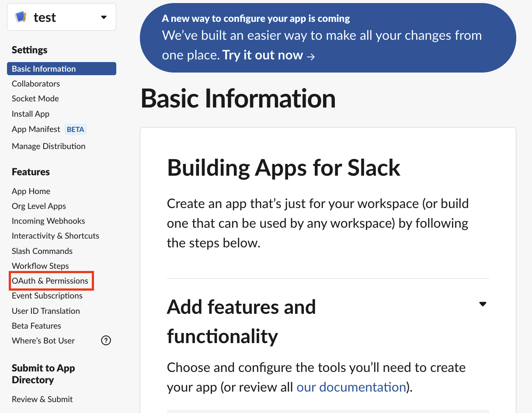532x413 pixels.
Task: Open the App Home feature page
Action: [x=31, y=191]
